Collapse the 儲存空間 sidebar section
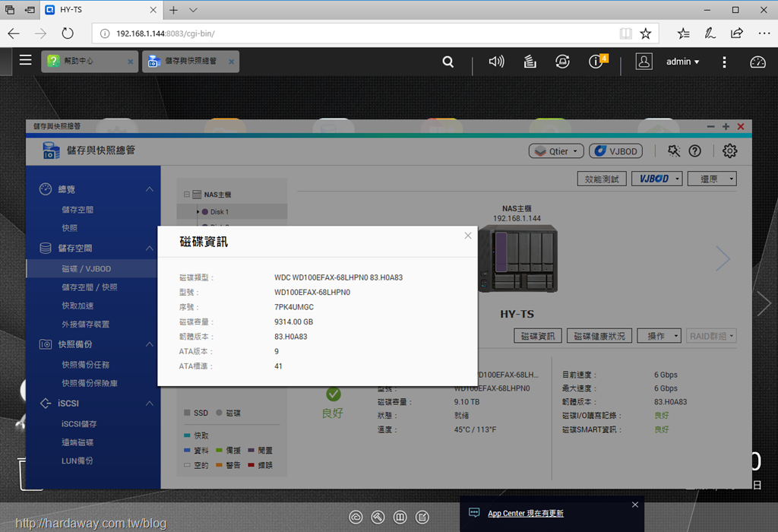 pyautogui.click(x=150, y=248)
